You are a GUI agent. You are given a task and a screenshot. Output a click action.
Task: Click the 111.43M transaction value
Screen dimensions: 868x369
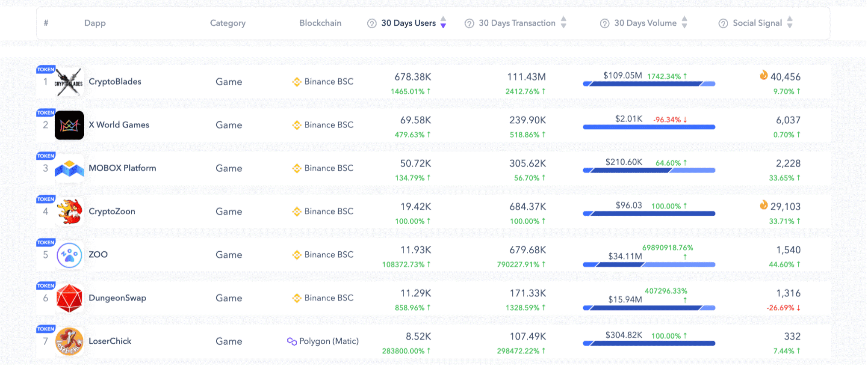tap(526, 77)
